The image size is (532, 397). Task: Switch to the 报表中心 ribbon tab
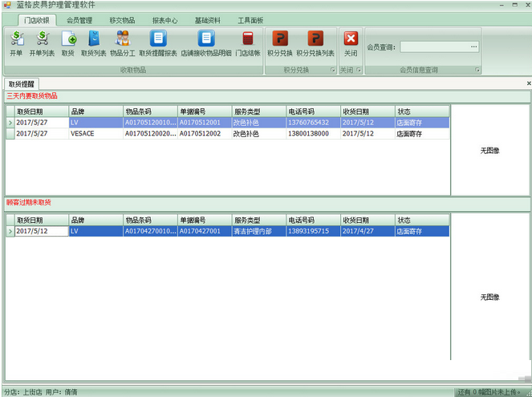[x=164, y=20]
